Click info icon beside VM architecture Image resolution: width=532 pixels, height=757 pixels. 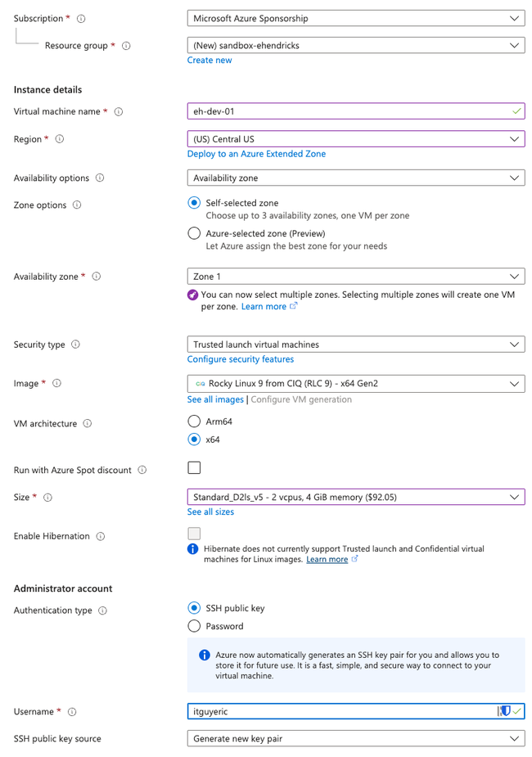tap(88, 423)
